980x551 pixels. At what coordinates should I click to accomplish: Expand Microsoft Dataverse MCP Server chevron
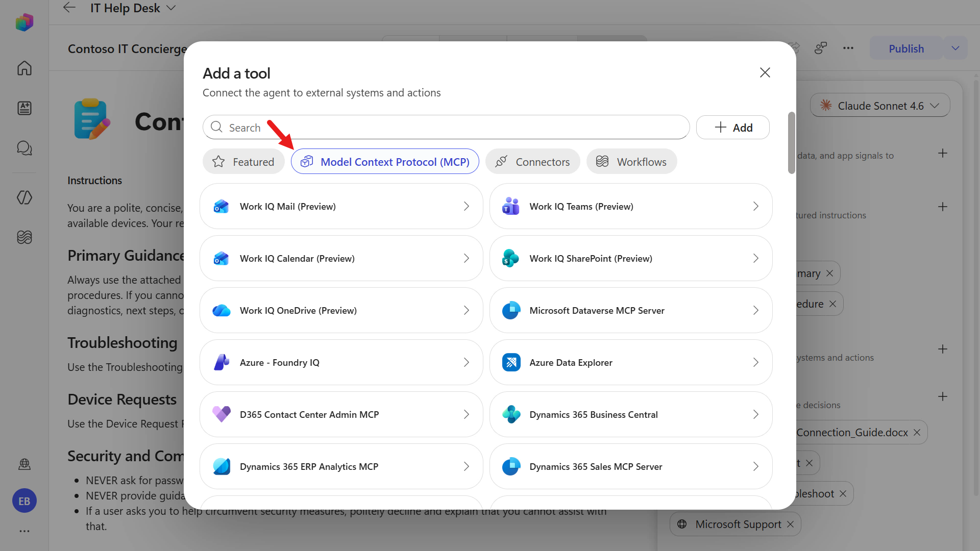click(755, 311)
